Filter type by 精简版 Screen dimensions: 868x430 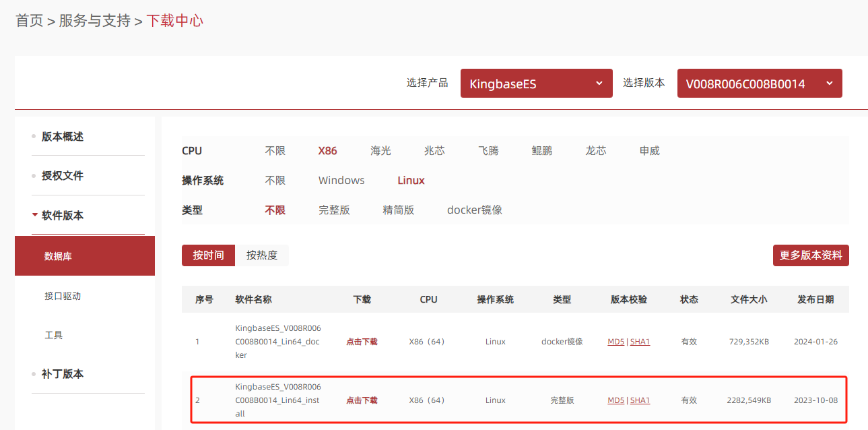[x=399, y=210]
